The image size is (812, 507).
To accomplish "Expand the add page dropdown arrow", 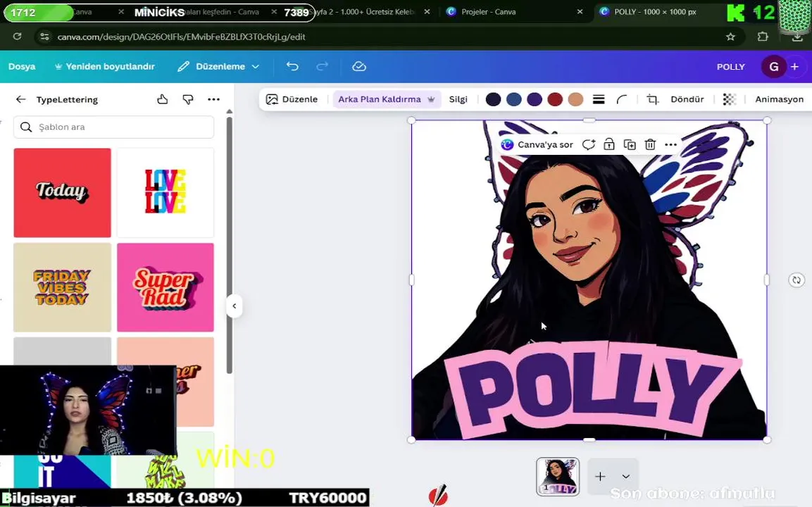I will coord(625,477).
